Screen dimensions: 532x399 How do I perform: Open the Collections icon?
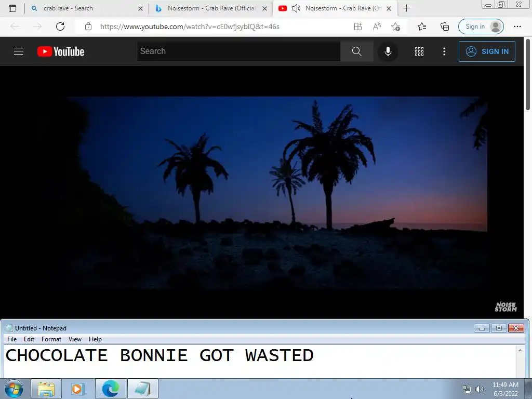pyautogui.click(x=445, y=26)
